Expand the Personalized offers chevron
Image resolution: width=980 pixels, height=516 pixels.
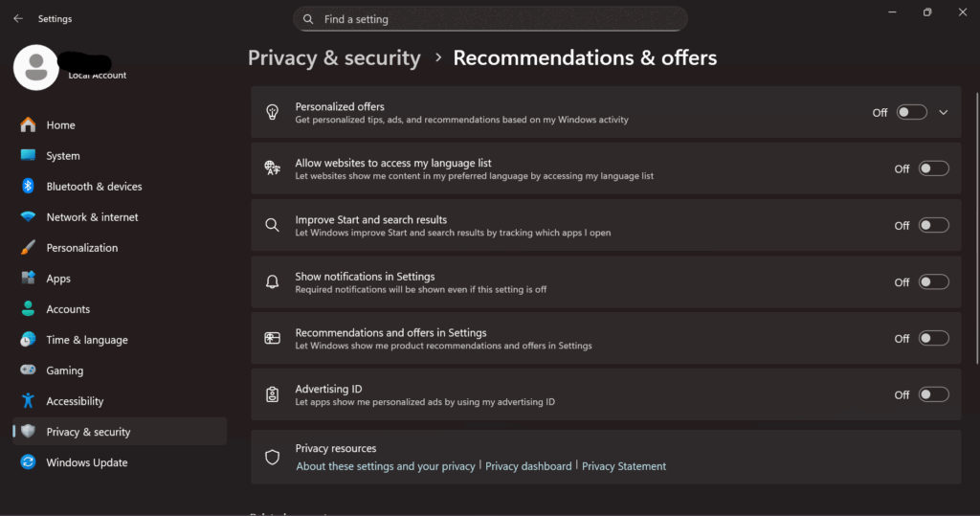(944, 112)
